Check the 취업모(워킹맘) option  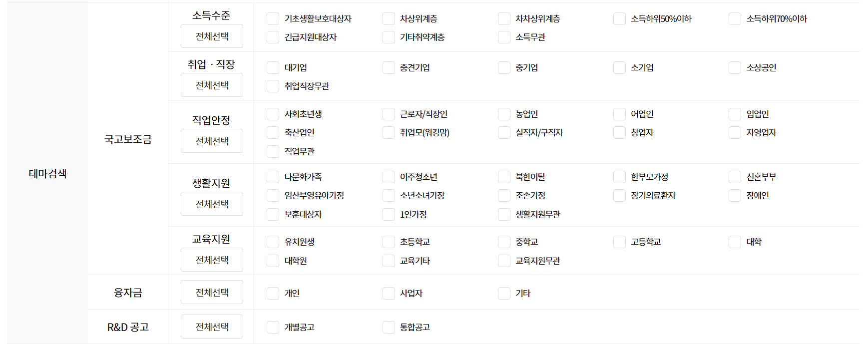[389, 132]
